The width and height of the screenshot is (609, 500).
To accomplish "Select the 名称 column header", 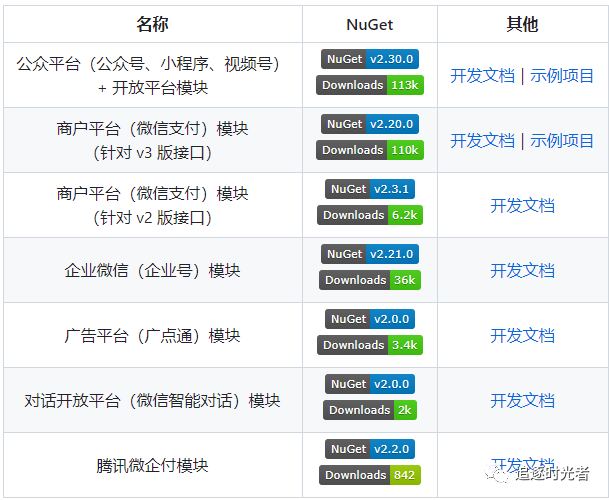I will 153,24.
